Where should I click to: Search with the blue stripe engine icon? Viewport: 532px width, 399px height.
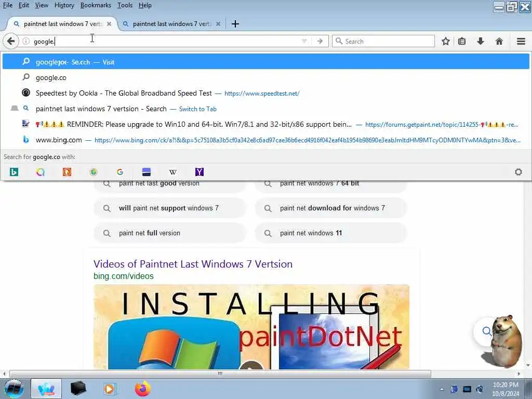[x=146, y=172]
